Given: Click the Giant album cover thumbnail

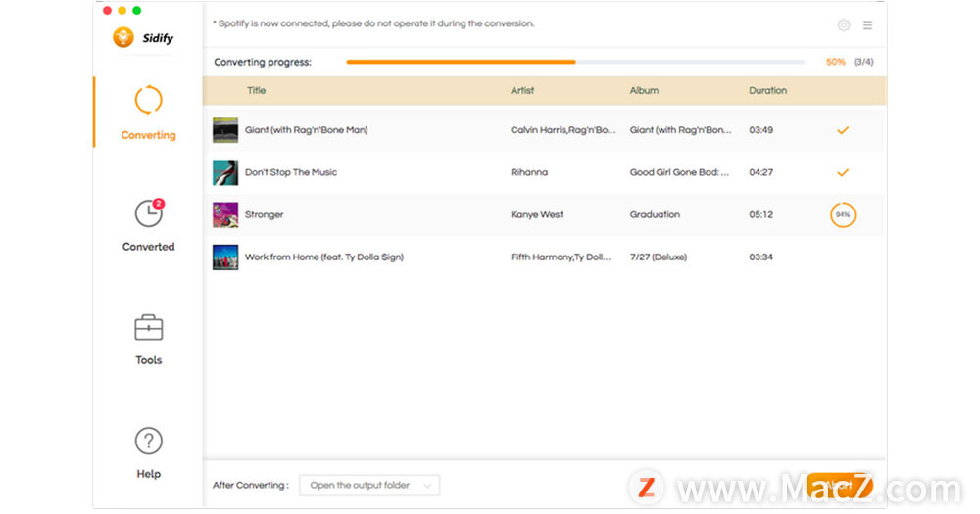Looking at the screenshot, I should pyautogui.click(x=225, y=130).
